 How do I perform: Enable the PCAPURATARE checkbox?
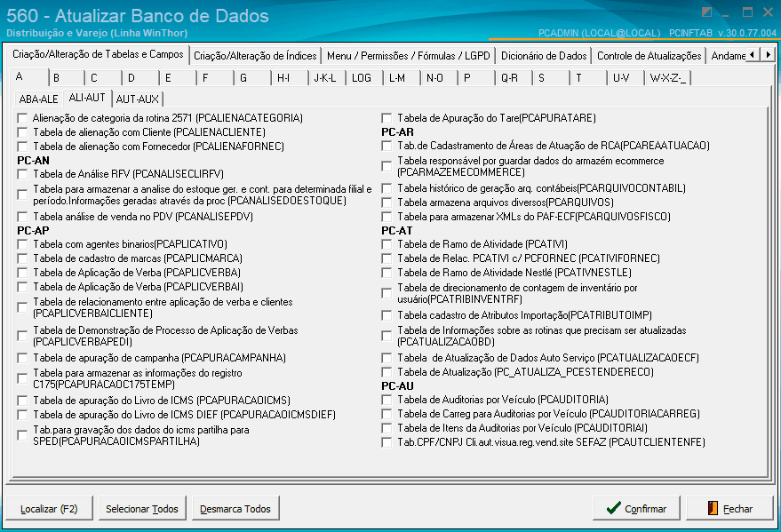coord(387,118)
